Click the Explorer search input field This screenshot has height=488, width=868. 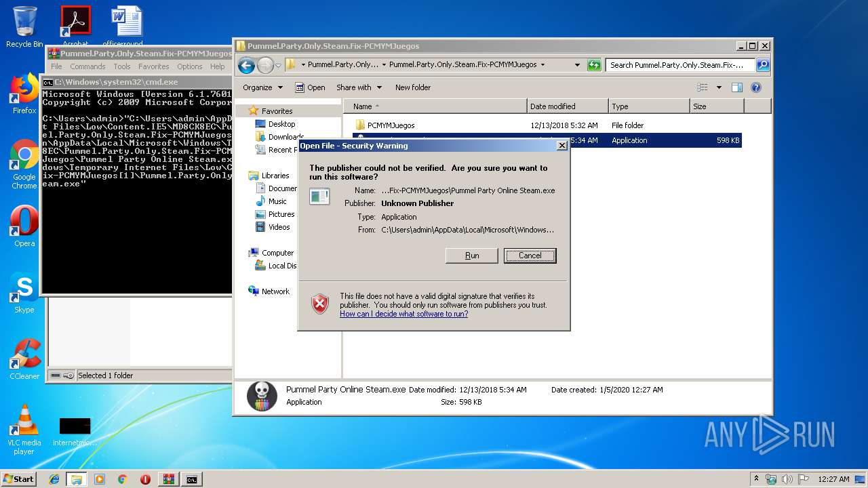click(679, 65)
